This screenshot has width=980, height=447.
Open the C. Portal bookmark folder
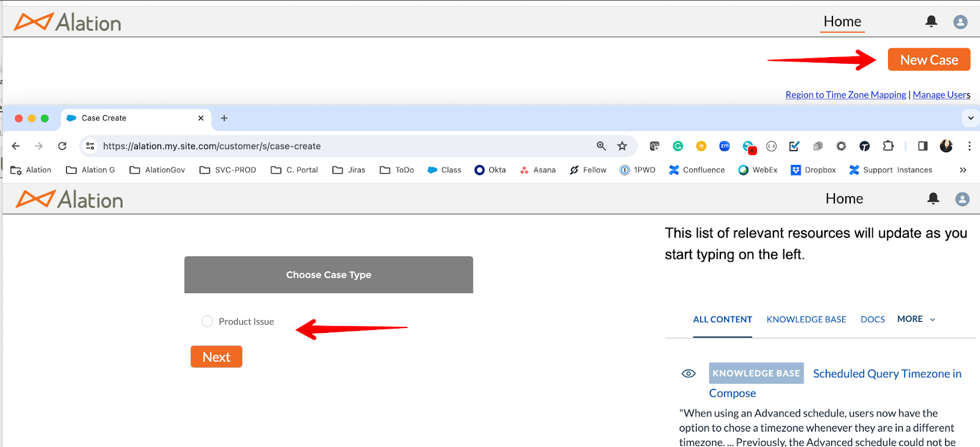(295, 170)
